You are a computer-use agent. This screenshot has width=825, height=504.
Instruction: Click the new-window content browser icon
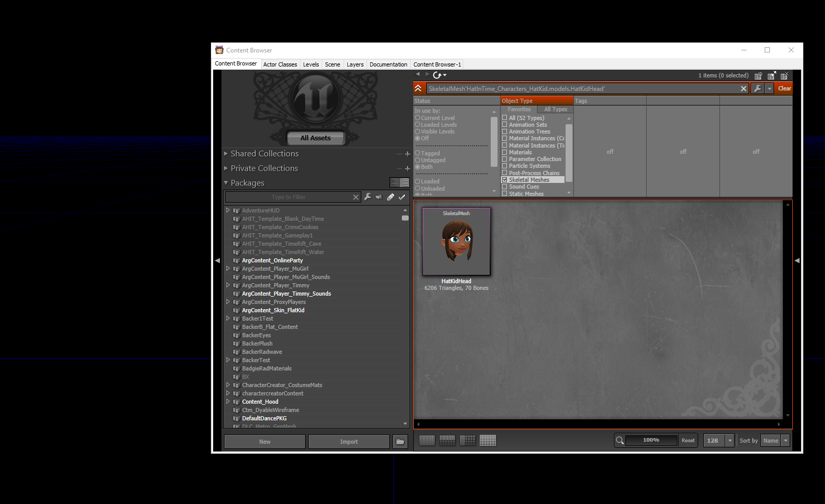(x=758, y=75)
